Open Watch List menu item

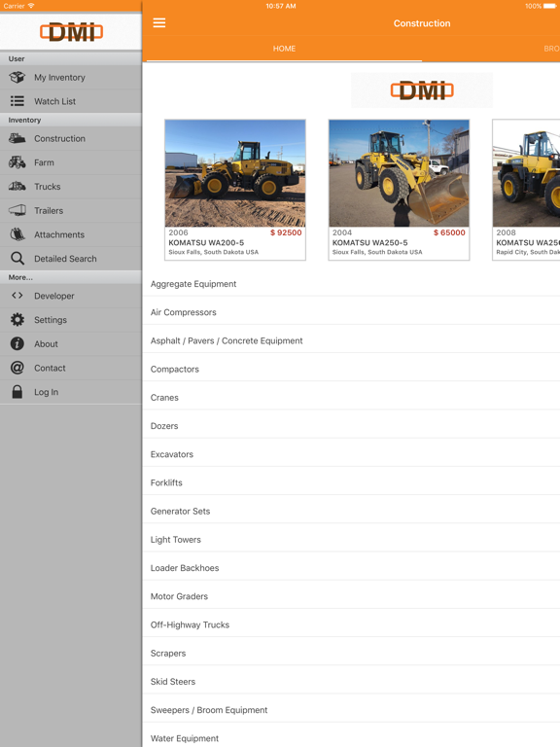pyautogui.click(x=70, y=101)
